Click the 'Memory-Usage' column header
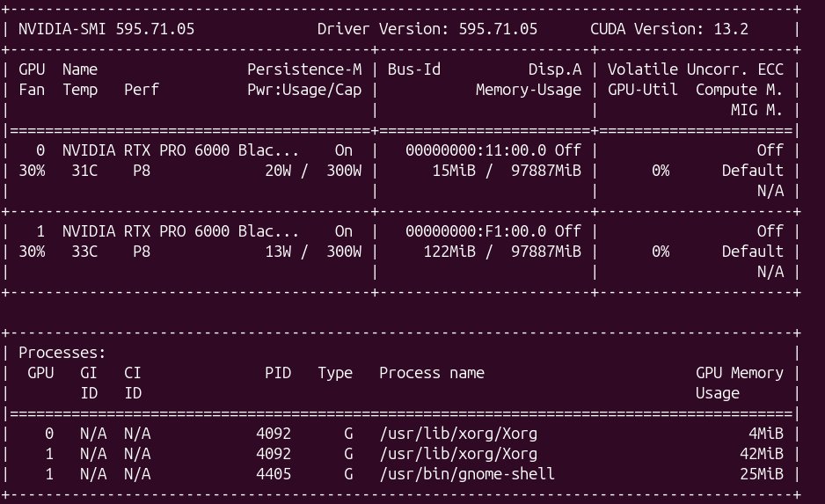This screenshot has height=504, width=825. point(529,90)
